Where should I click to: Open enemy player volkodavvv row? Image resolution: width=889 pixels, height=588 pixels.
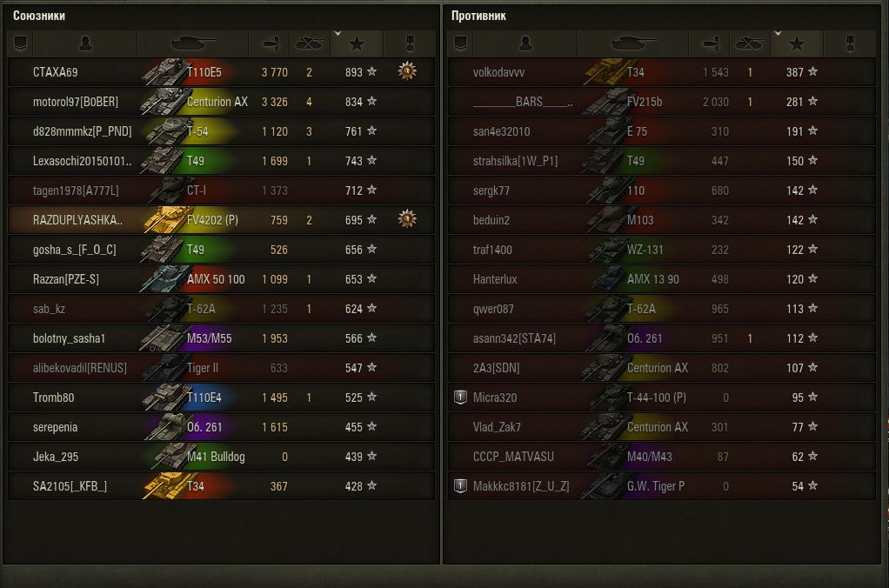pos(662,72)
